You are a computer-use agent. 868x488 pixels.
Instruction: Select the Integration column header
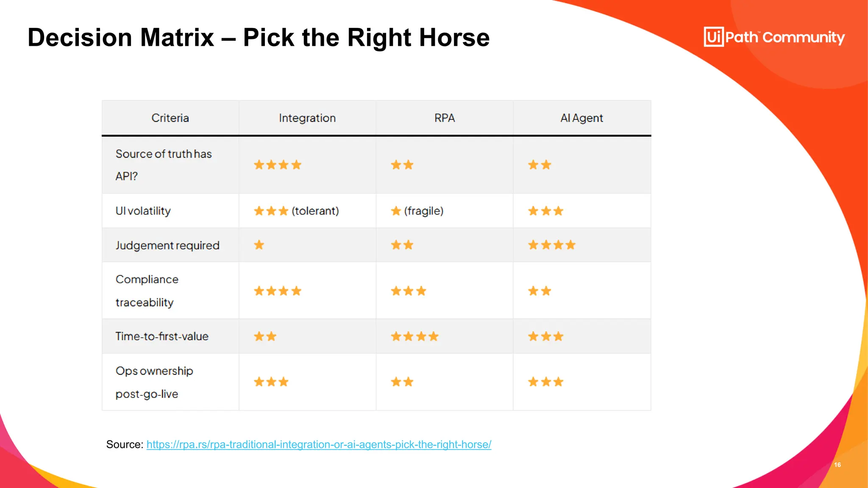pos(307,118)
